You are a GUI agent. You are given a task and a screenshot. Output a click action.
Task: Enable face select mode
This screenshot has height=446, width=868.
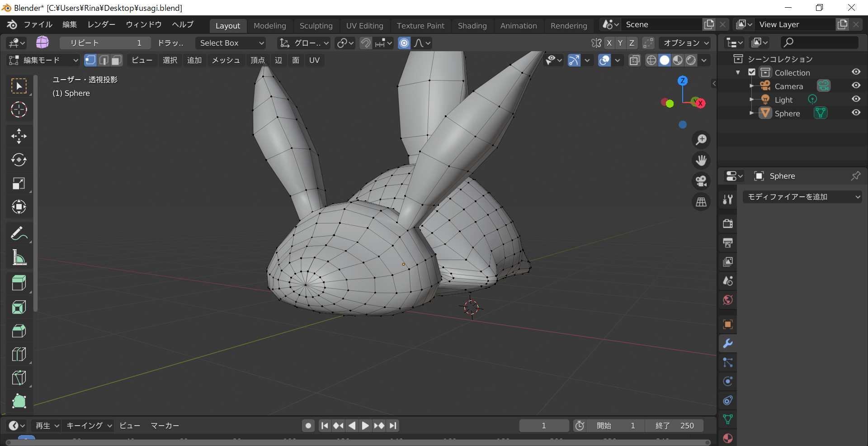(x=117, y=60)
